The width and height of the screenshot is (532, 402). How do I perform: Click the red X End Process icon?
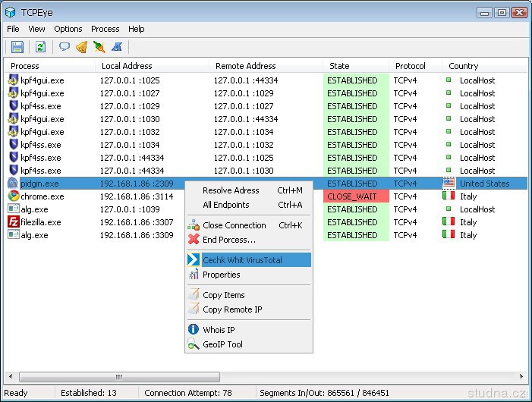point(194,240)
